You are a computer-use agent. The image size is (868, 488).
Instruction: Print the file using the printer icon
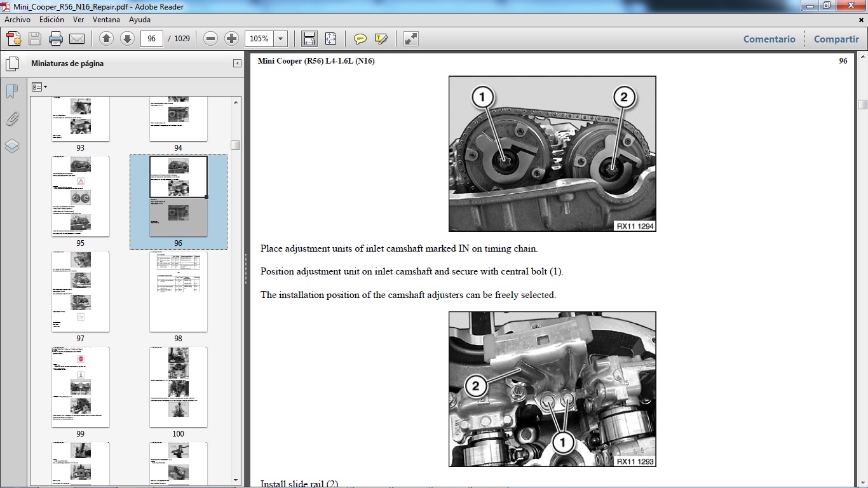56,39
